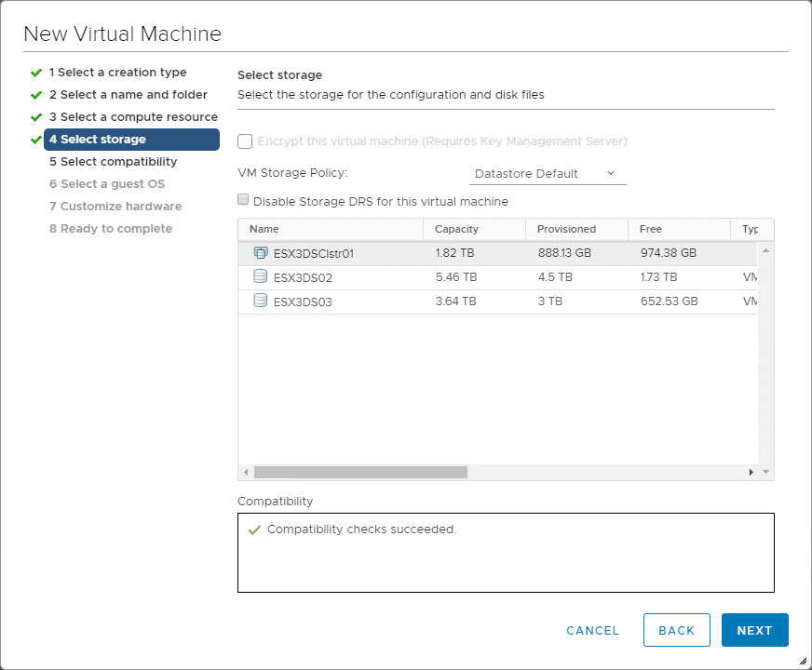Screen dimensions: 812x670
Task: Click the checkmark next to Select a compute resource
Action: click(x=36, y=117)
